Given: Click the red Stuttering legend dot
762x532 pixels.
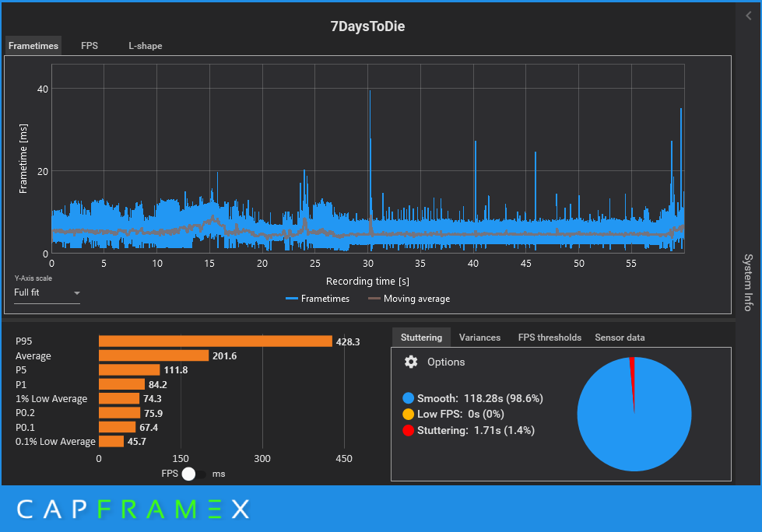Looking at the screenshot, I should [408, 430].
